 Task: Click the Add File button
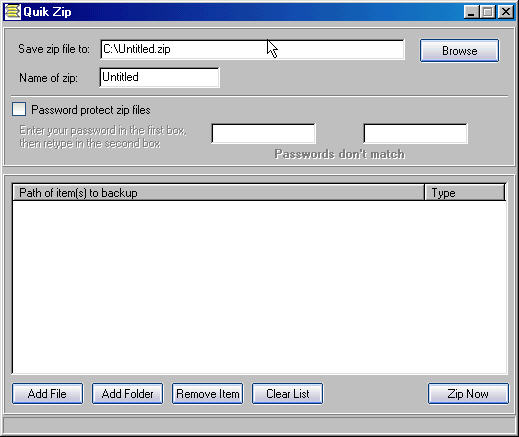click(47, 394)
